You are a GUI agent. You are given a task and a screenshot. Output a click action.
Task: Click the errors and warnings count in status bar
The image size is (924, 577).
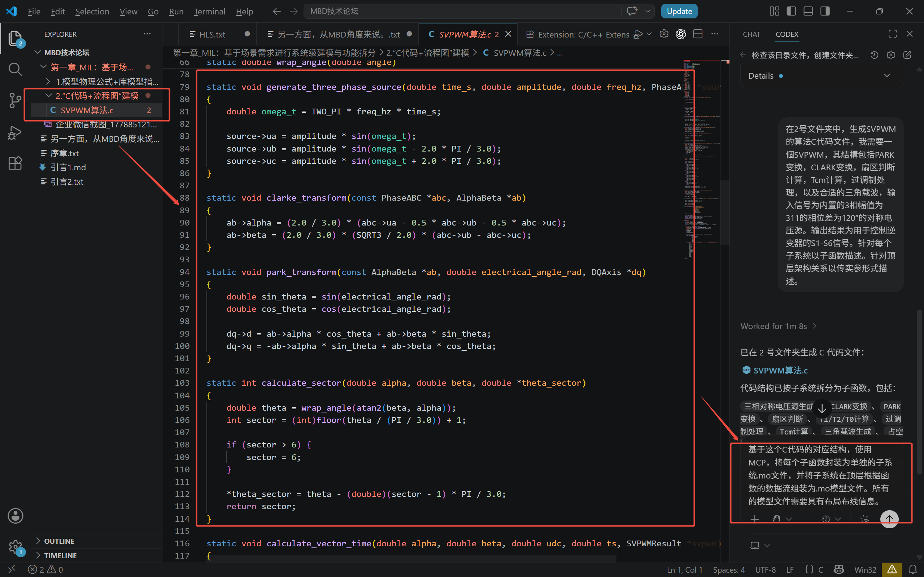45,570
